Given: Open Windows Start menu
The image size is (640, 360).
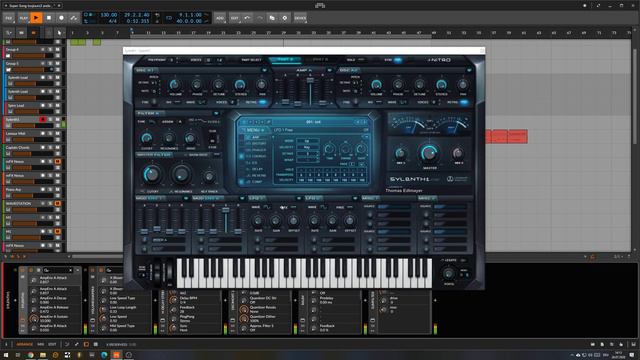Looking at the screenshot, I should pos(6,355).
